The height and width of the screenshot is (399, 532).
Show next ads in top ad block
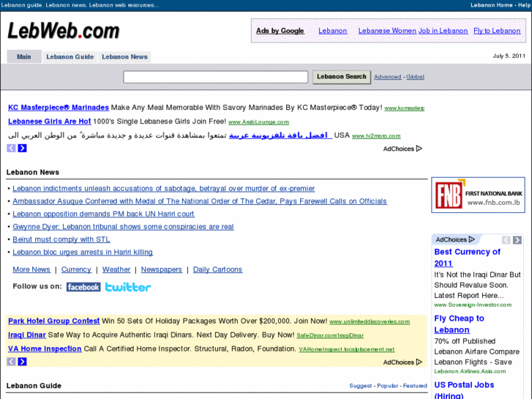(23, 148)
